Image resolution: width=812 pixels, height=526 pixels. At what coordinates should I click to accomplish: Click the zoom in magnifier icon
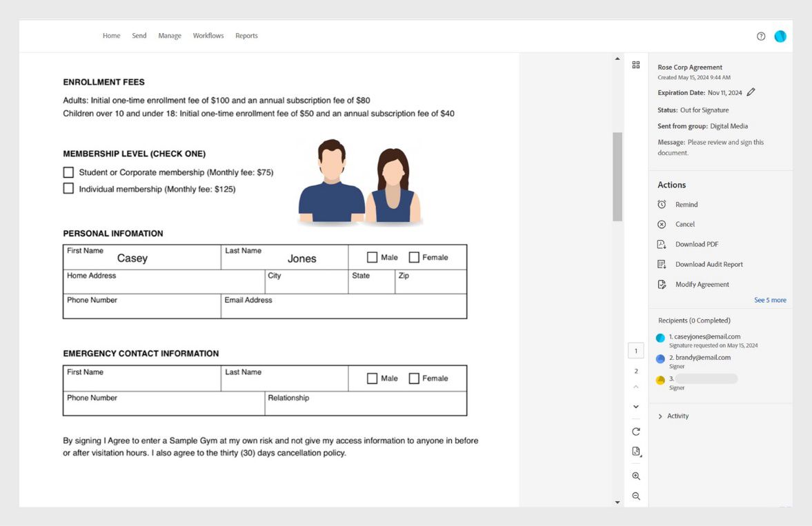click(x=636, y=476)
